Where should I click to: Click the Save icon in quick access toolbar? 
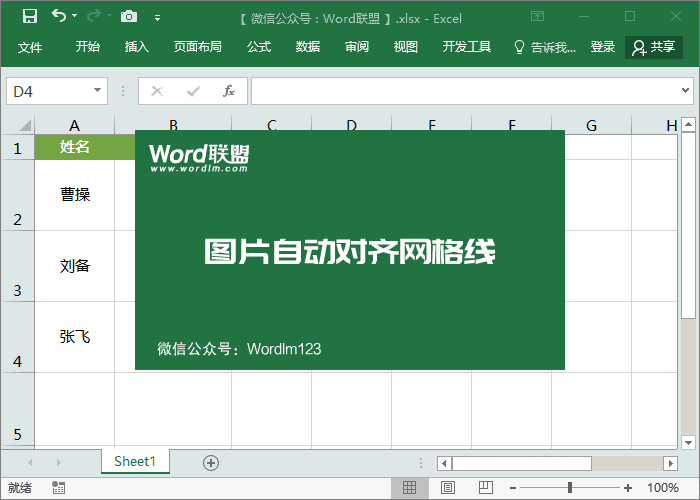click(x=30, y=16)
